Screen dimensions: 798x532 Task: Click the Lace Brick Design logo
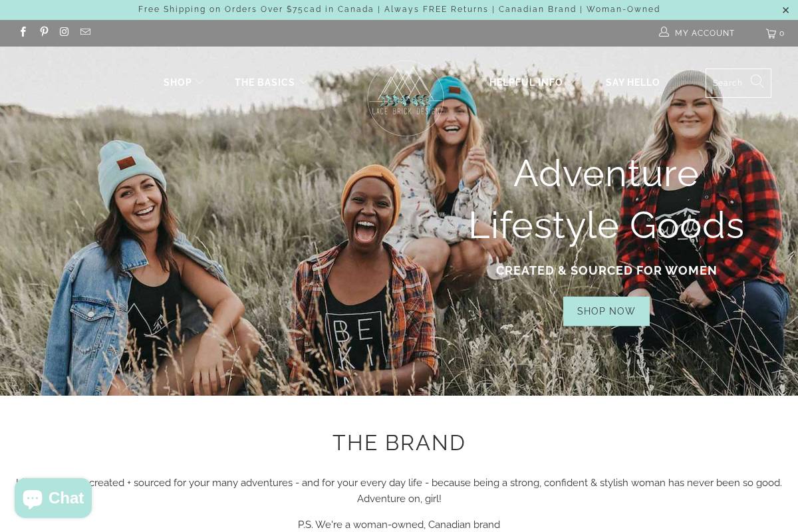click(x=406, y=98)
